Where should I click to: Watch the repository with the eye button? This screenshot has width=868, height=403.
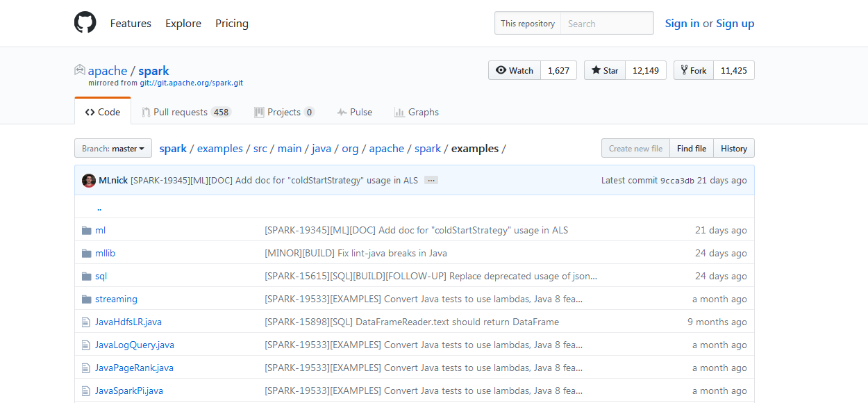coord(515,70)
